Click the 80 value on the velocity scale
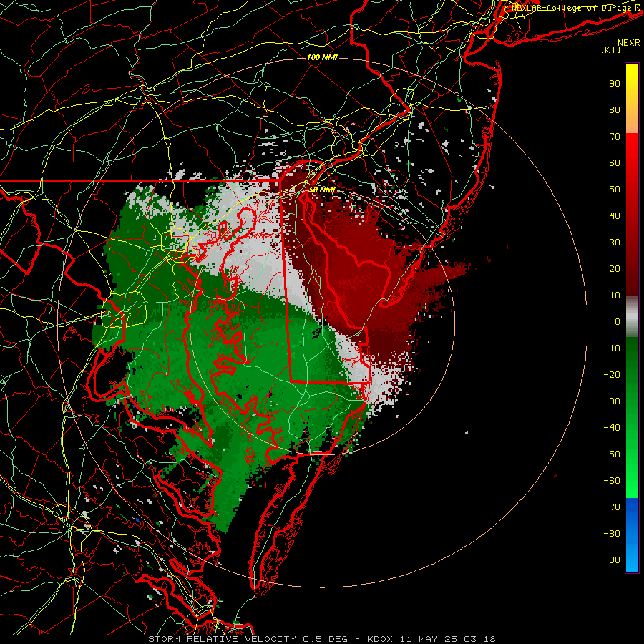 click(x=615, y=109)
